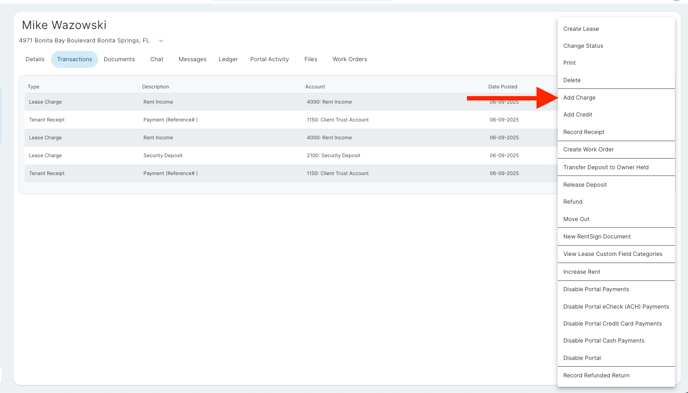Click the Security Deposit description cell
Viewport: 688px width, 393px height.
tap(163, 156)
